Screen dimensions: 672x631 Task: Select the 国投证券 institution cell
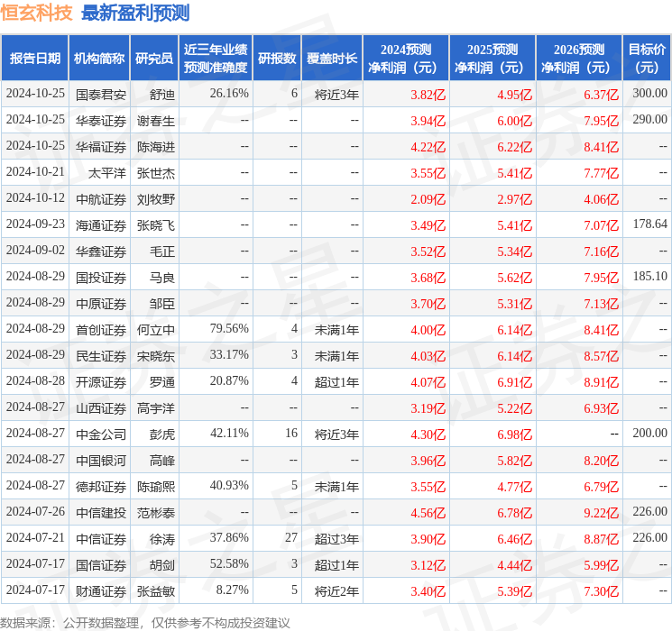101,278
